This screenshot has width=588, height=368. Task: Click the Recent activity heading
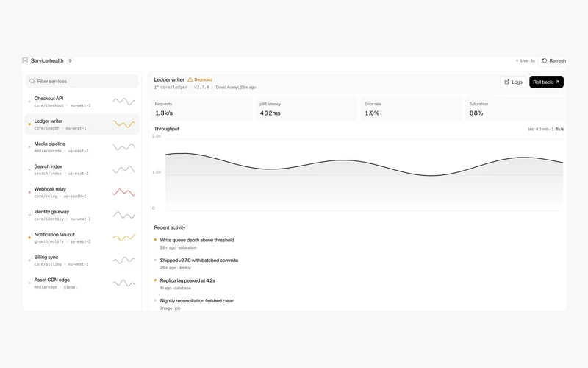pyautogui.click(x=170, y=227)
